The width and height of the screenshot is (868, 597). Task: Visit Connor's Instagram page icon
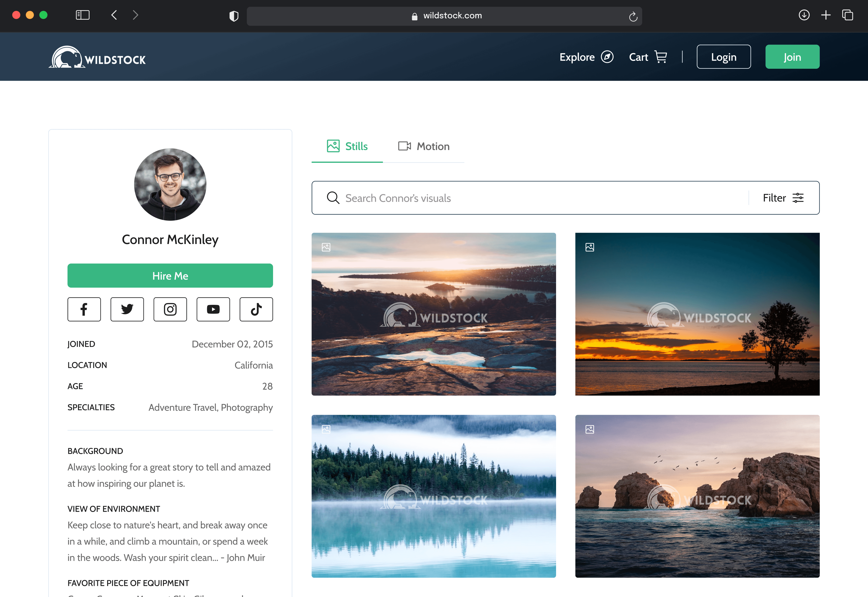point(170,309)
